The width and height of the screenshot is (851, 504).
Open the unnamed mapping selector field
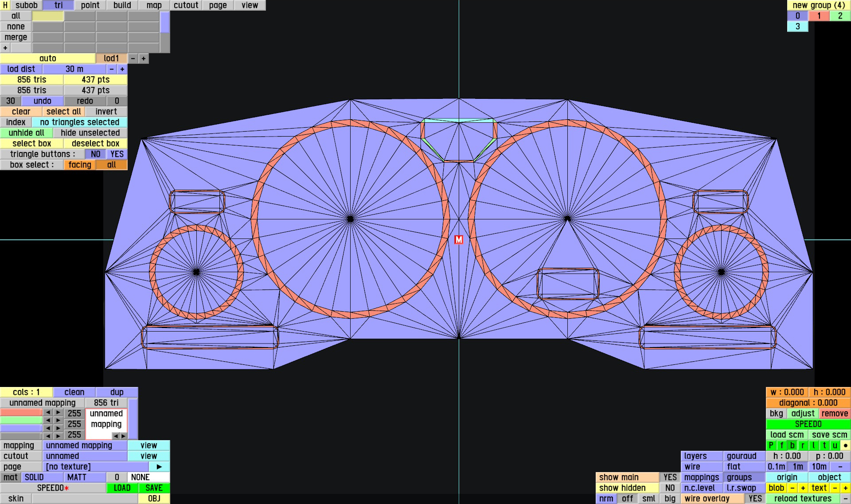pyautogui.click(x=85, y=445)
